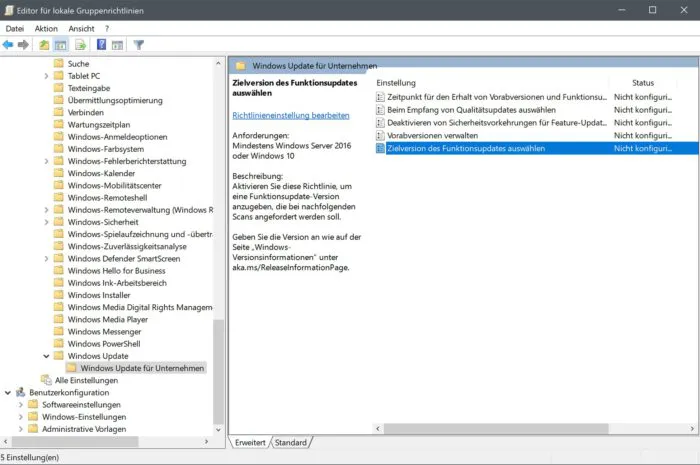The image size is (700, 465).
Task: Select Windows Media Player folder
Action: click(108, 319)
